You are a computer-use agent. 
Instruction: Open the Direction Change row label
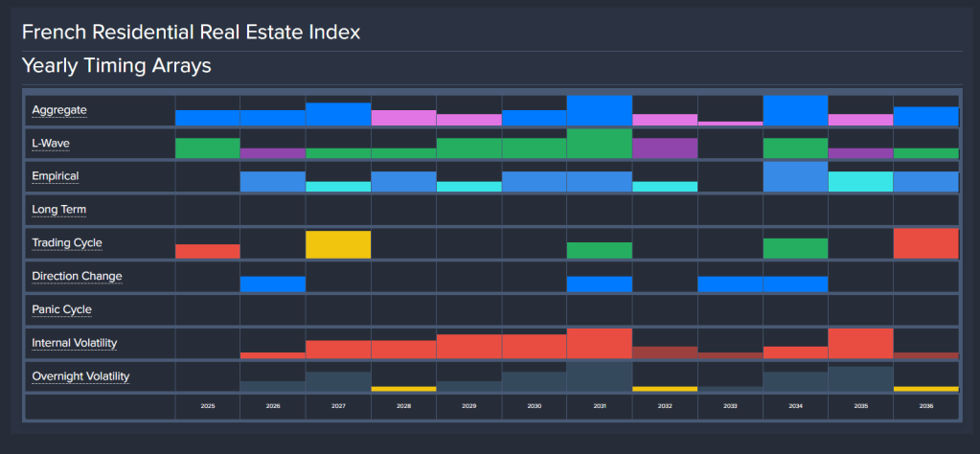[x=77, y=276]
